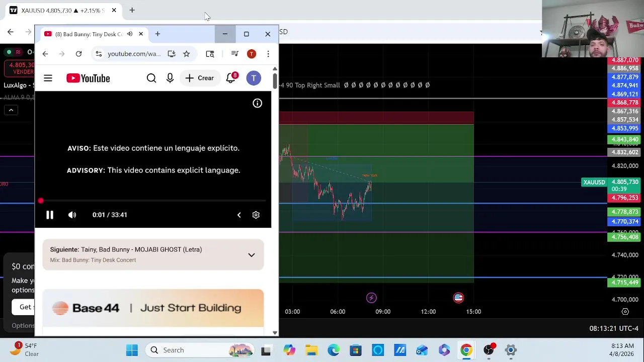The width and height of the screenshot is (644, 362).
Task: Select the XAUUSD TradingView tab
Action: pyautogui.click(x=63, y=10)
